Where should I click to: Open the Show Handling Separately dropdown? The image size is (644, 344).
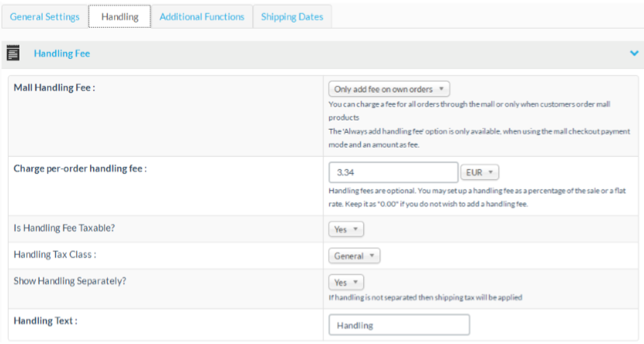(x=346, y=282)
